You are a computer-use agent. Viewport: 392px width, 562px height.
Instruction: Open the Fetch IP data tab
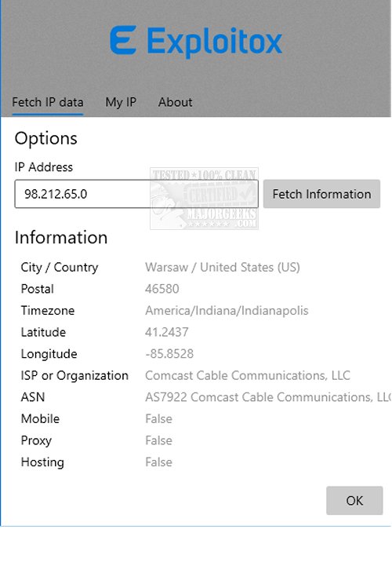(48, 103)
